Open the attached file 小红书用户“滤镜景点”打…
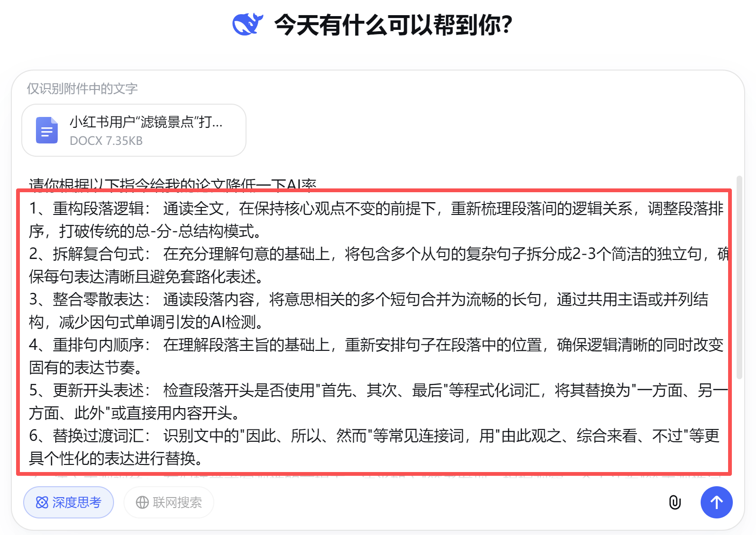756x535 pixels. point(134,130)
